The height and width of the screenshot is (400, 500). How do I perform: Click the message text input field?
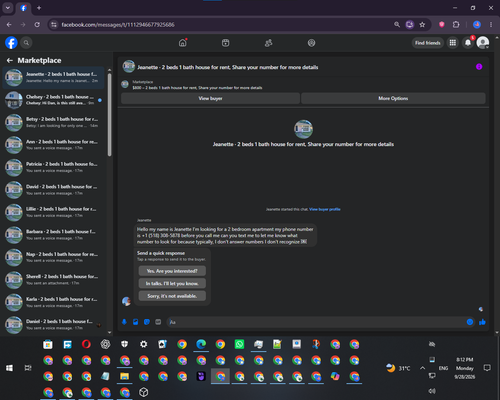(317, 322)
